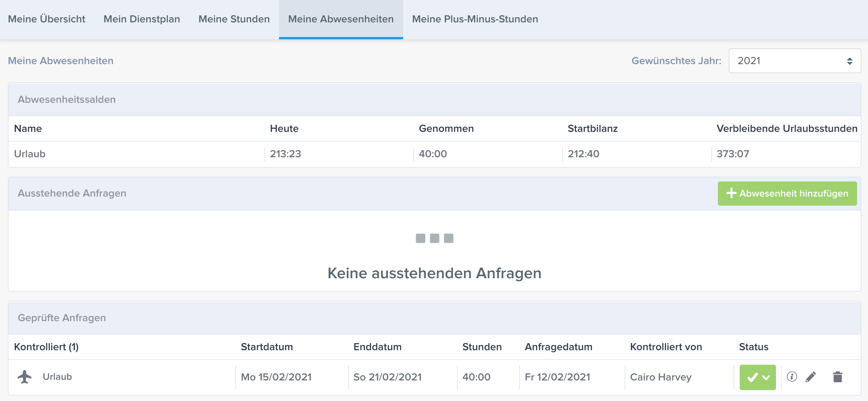Click Urlaub label in reviewed requests row
Screen dimensions: 868x401
pos(57,377)
